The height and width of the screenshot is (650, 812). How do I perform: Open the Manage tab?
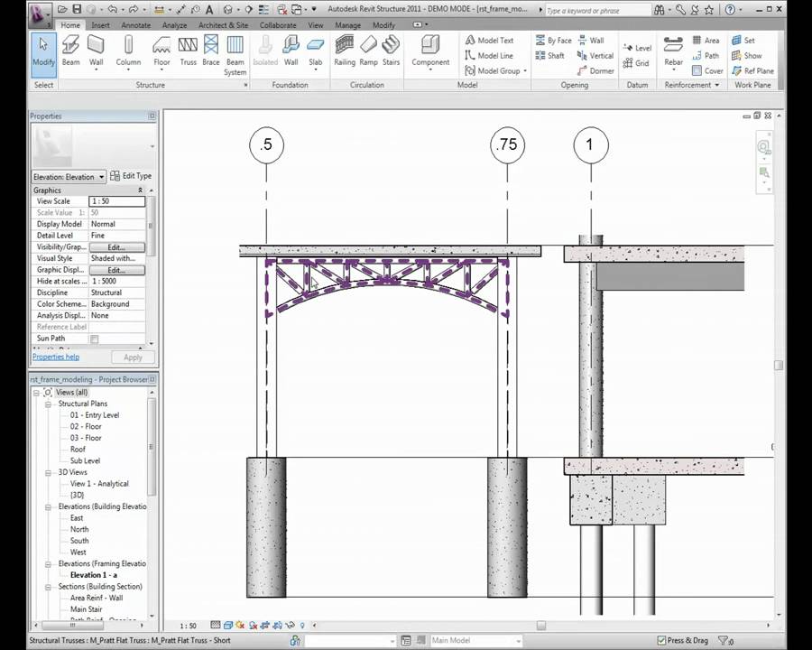350,25
